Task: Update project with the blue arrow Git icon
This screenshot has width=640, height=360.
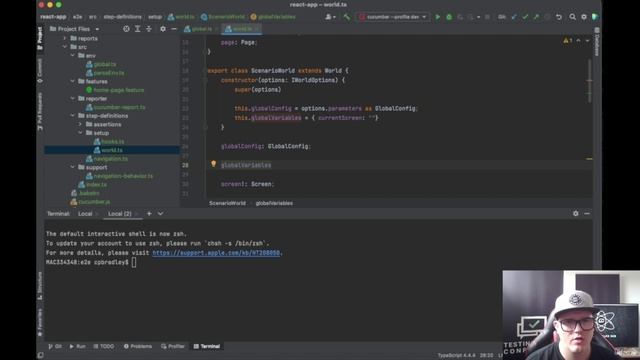Action: 514,17
